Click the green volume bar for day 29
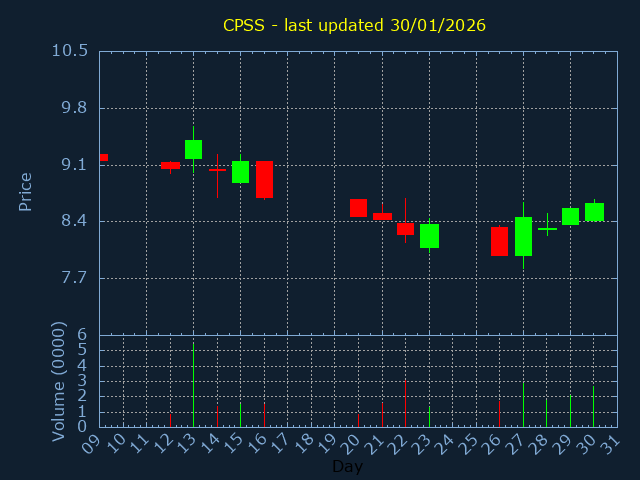Image resolution: width=640 pixels, height=480 pixels. tap(570, 411)
